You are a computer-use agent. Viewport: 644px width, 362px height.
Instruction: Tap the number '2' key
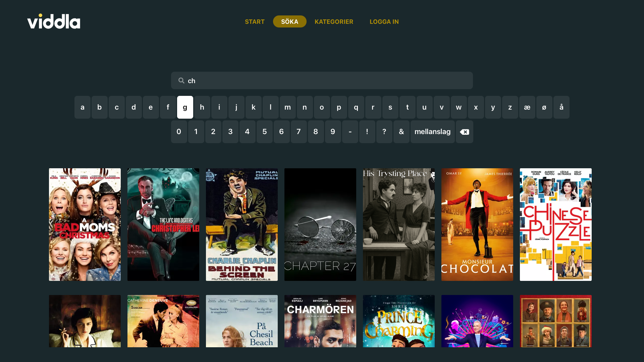pyautogui.click(x=213, y=132)
